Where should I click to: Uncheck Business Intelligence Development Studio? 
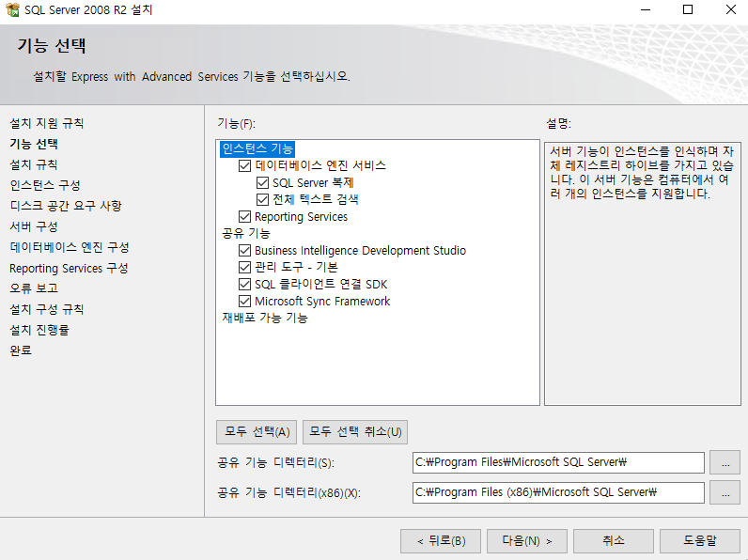tap(244, 251)
